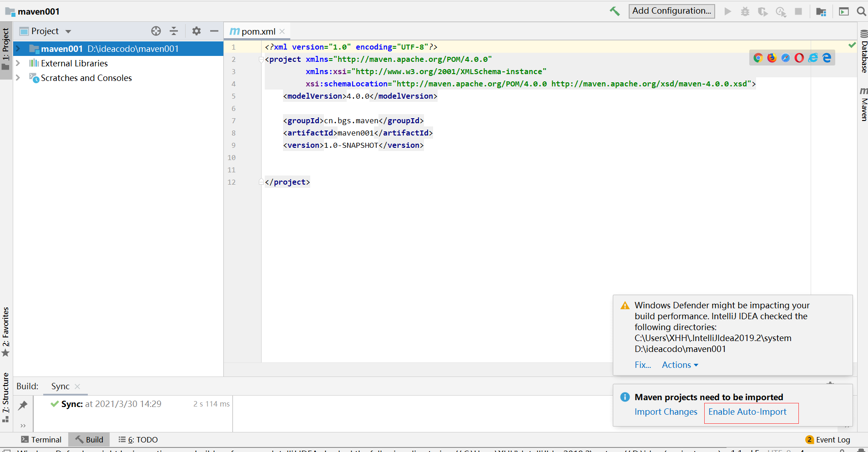This screenshot has width=868, height=452.
Task: Open Add Configuration dialog
Action: 671,11
